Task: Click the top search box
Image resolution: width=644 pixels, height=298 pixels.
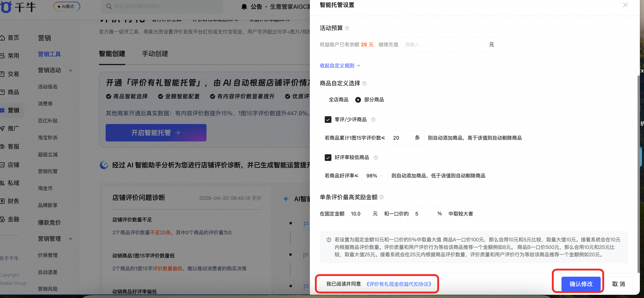Action: click(162, 6)
